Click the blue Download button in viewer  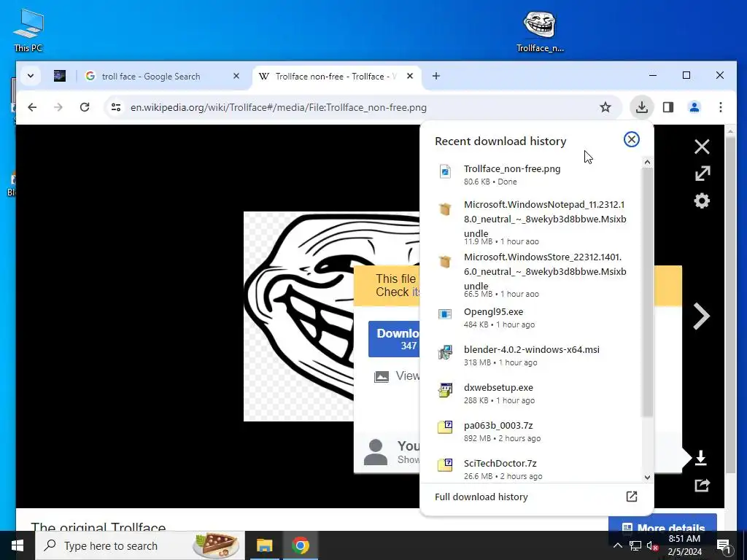click(394, 339)
